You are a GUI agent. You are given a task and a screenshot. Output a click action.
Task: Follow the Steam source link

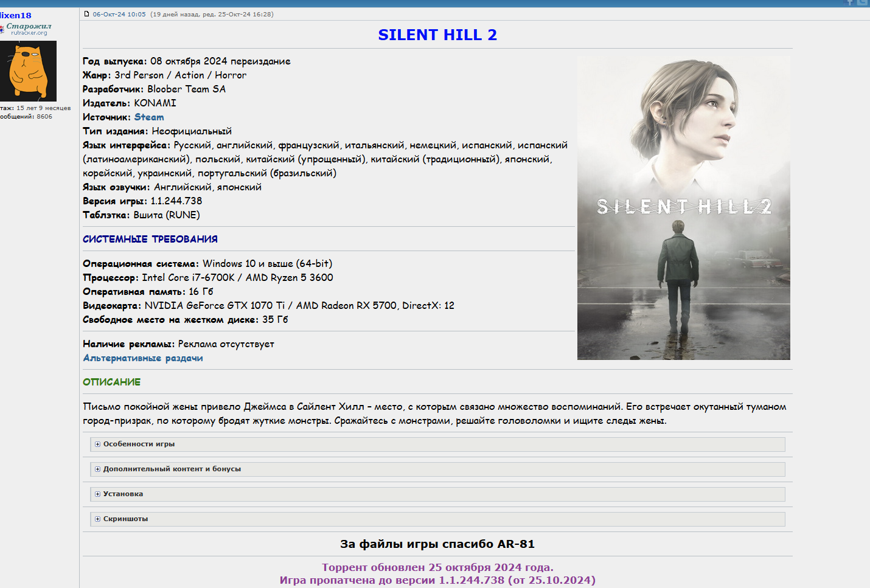click(x=149, y=117)
